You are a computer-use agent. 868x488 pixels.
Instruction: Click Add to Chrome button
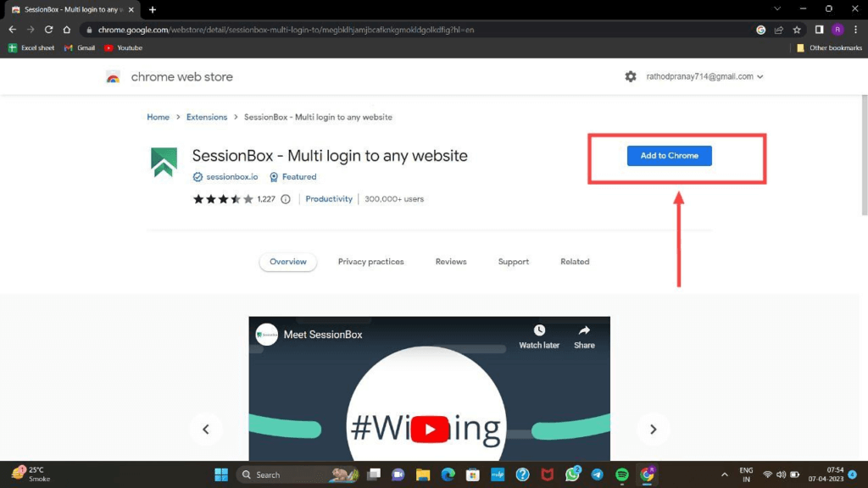point(670,156)
